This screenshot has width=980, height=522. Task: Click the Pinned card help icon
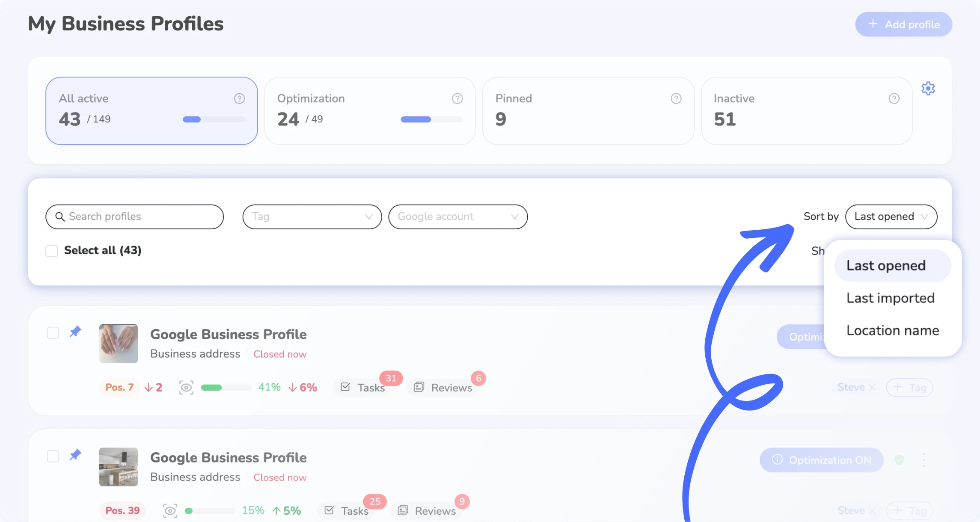pos(676,99)
